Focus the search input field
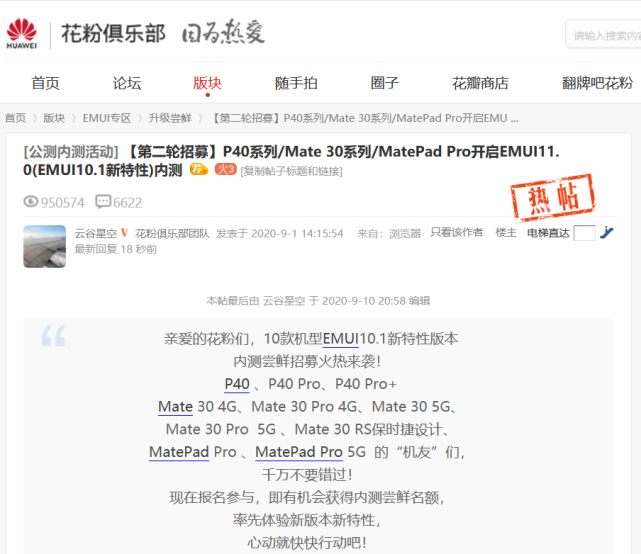Screen dimensions: 641x554 pyautogui.click(x=603, y=36)
